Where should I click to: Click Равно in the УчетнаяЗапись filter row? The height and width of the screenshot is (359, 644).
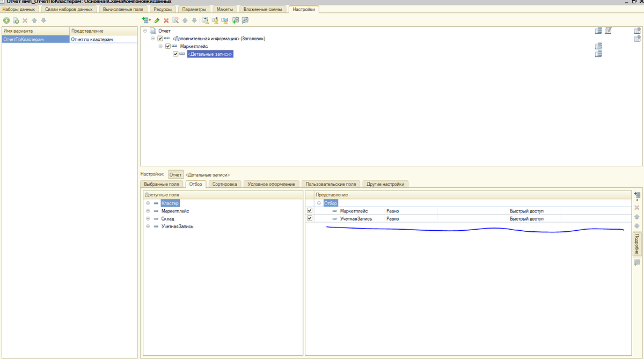pos(393,219)
